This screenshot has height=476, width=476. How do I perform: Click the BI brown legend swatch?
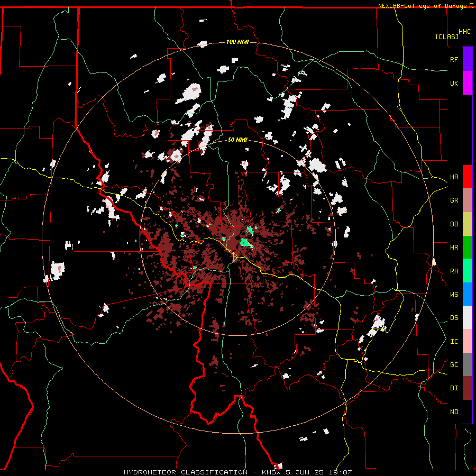(467, 388)
